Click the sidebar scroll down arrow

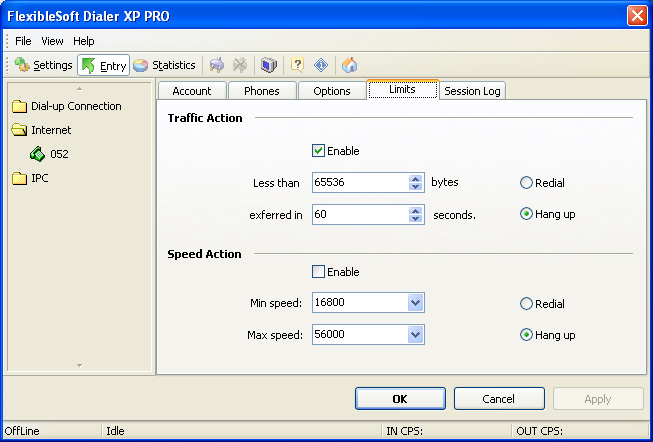tap(80, 366)
